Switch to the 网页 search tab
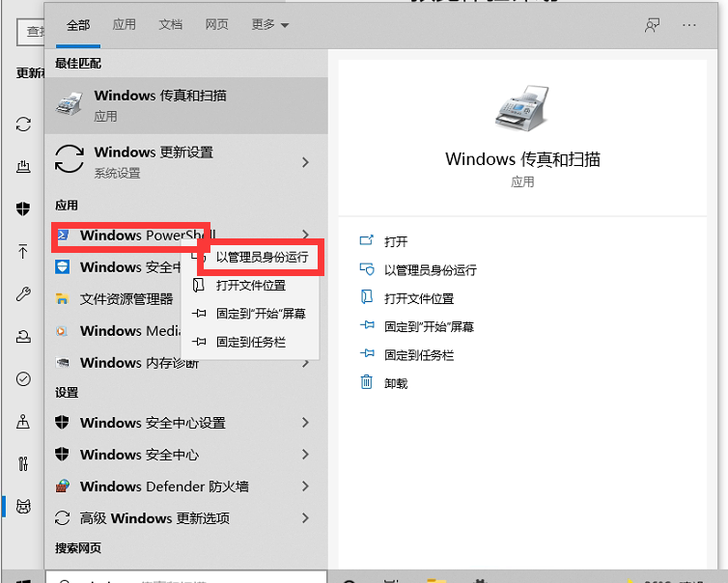Viewport: 728px width, 583px height. (216, 25)
